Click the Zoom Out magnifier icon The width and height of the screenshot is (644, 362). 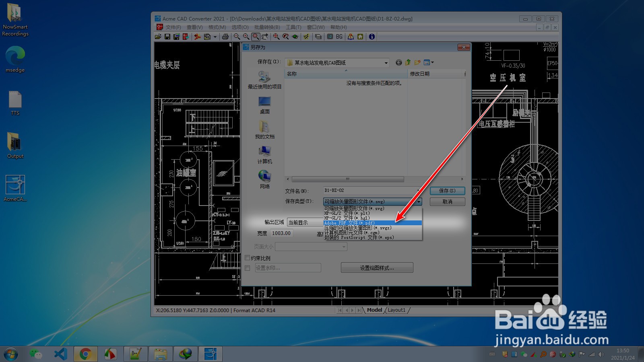[237, 37]
